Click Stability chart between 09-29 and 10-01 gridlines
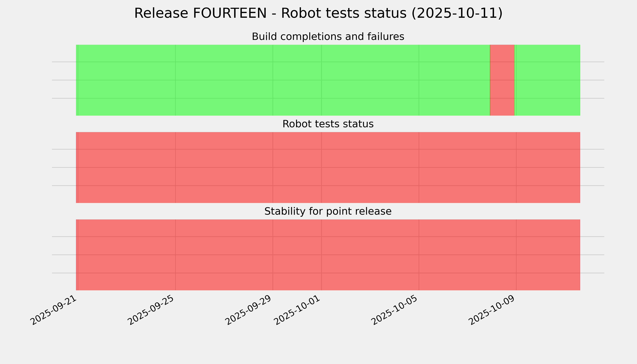The image size is (637, 364). (x=297, y=255)
